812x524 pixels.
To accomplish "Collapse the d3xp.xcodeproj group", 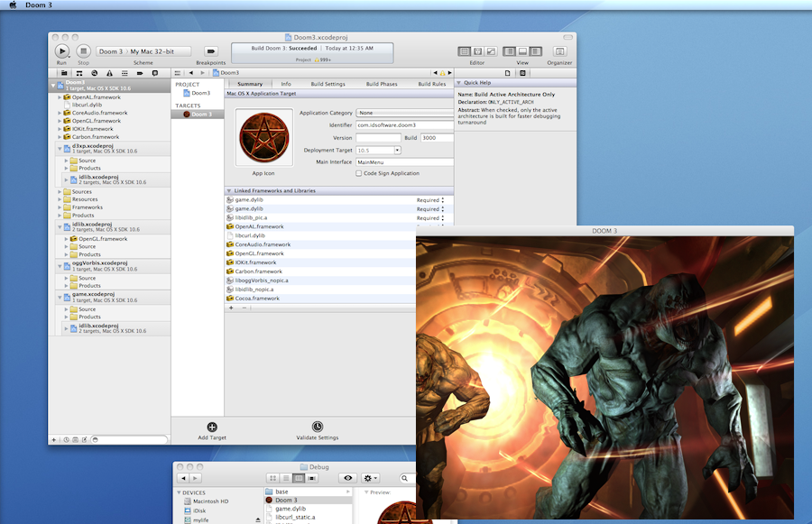I will (x=60, y=149).
